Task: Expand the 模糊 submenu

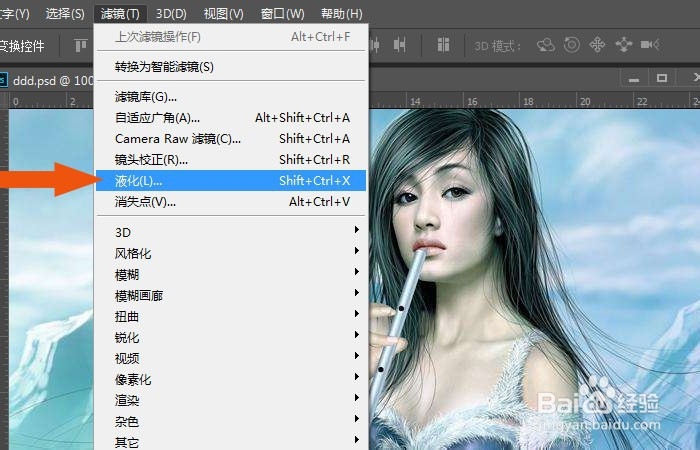Action: (x=231, y=275)
